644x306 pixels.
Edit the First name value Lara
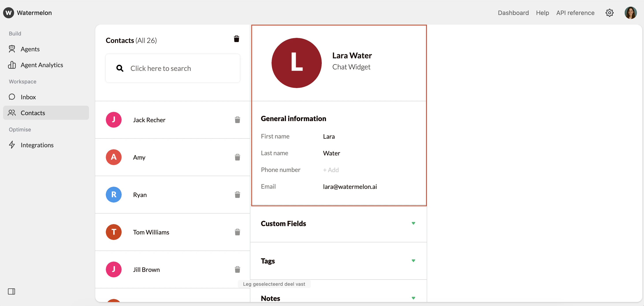point(329,136)
